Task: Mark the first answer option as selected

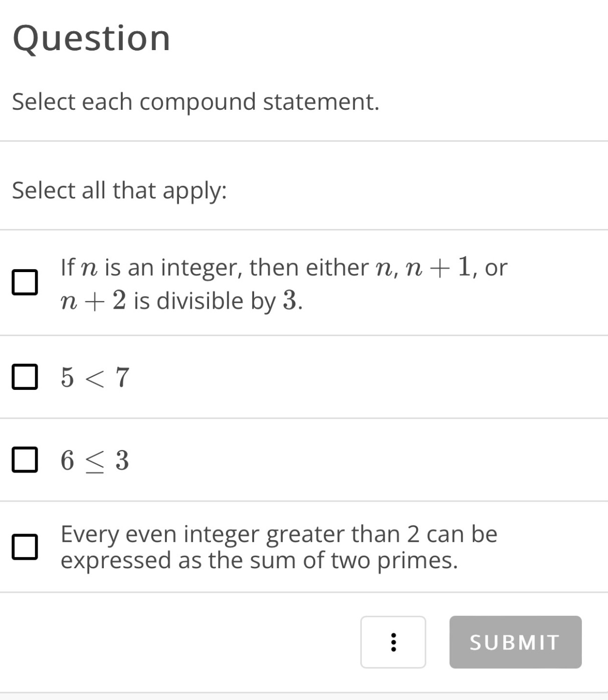Action: (x=25, y=283)
